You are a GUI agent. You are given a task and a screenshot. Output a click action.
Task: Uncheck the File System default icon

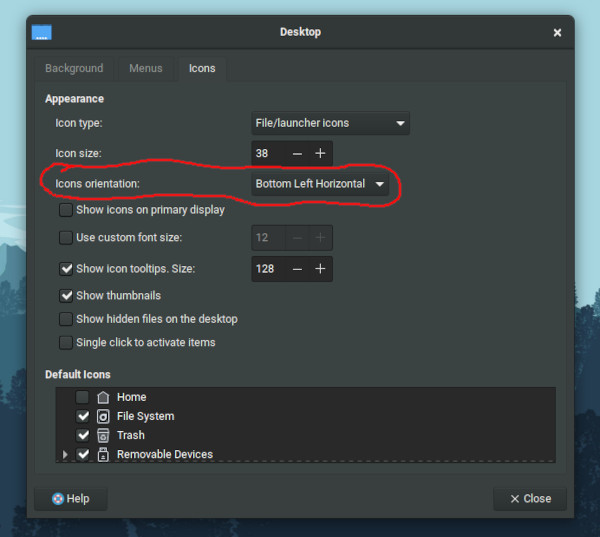[x=83, y=416]
